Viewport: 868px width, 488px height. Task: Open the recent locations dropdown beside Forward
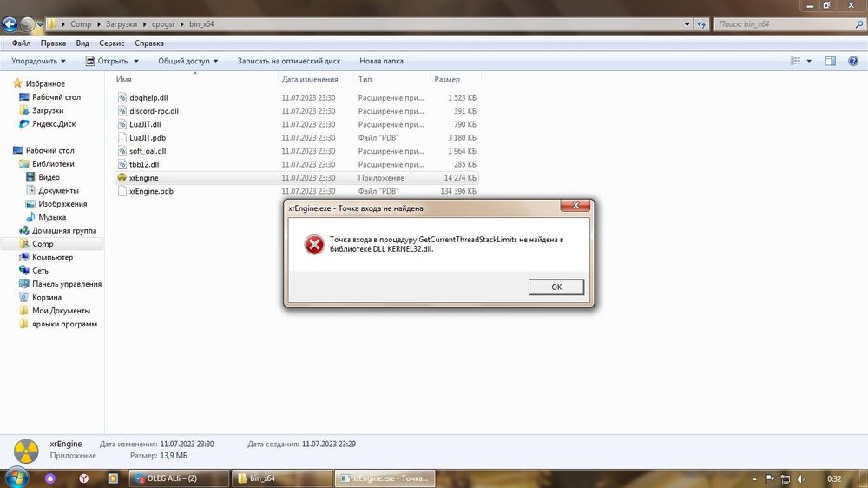40,24
